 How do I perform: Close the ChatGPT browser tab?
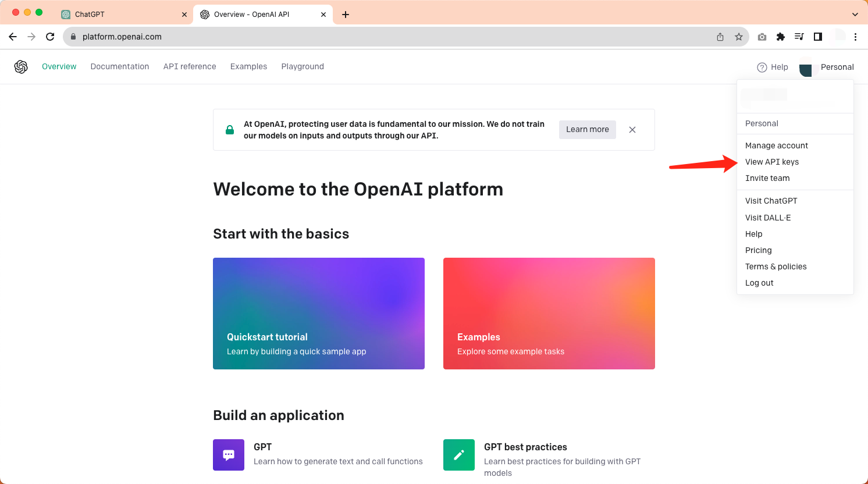pyautogui.click(x=184, y=15)
